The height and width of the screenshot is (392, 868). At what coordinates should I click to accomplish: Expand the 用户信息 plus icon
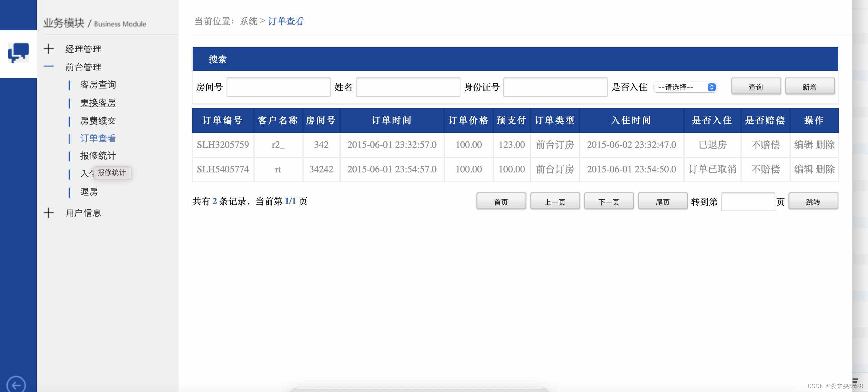48,213
